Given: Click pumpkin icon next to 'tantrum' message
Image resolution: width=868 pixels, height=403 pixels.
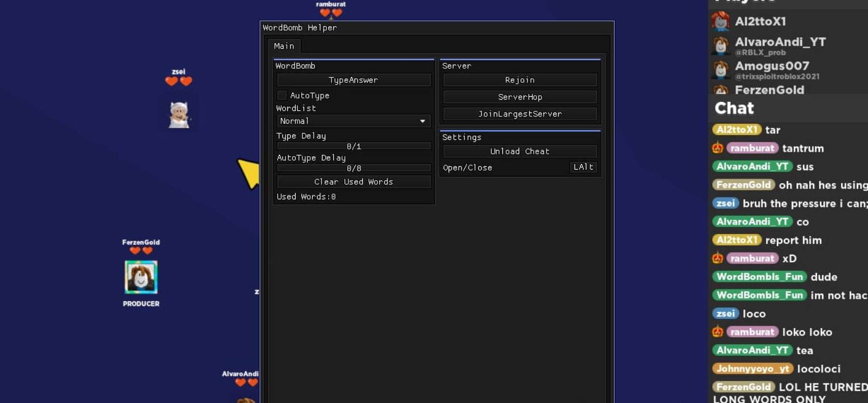Looking at the screenshot, I should point(717,148).
